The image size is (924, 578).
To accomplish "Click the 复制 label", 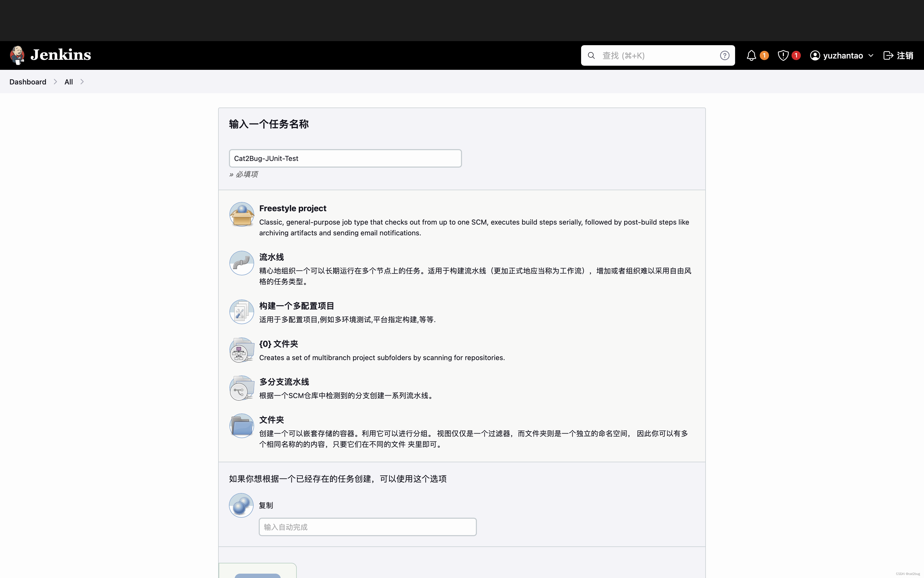I will (x=266, y=505).
